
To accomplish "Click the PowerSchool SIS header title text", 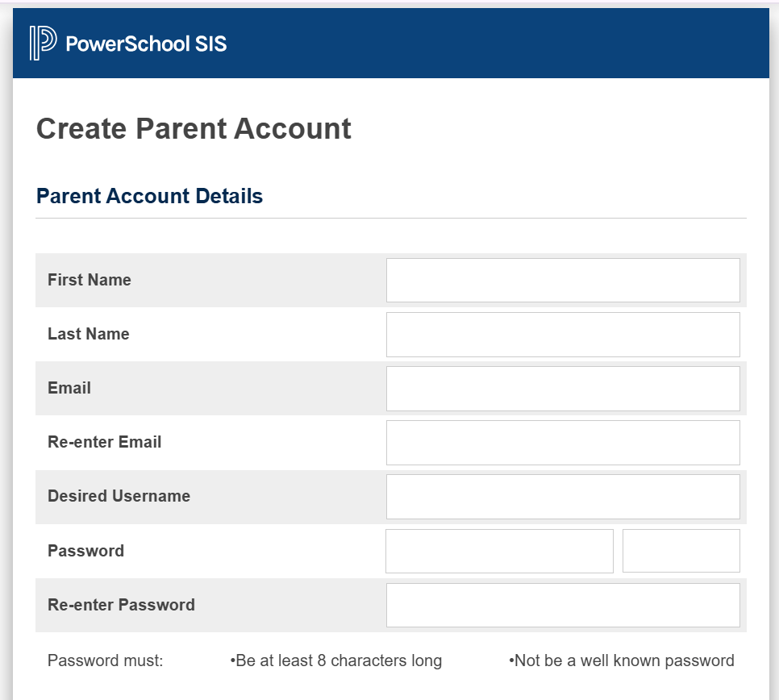I will point(146,44).
